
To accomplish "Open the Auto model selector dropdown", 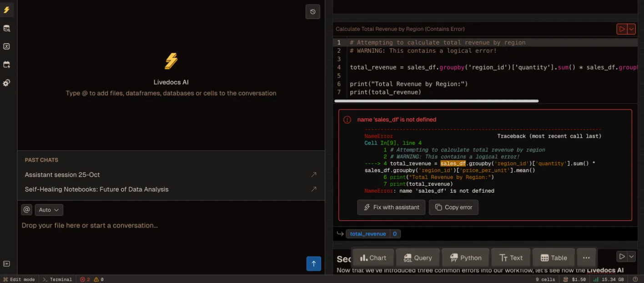I will [x=49, y=209].
